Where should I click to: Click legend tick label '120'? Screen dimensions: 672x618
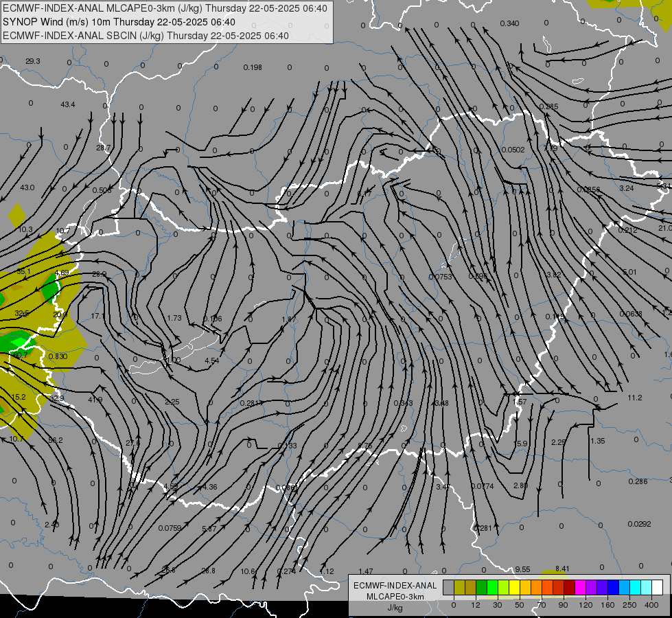click(586, 605)
